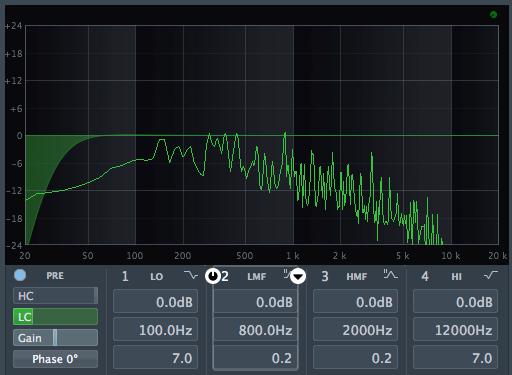Click the Phase 0° button
Viewport: 512px width, 375px height.
coord(56,359)
